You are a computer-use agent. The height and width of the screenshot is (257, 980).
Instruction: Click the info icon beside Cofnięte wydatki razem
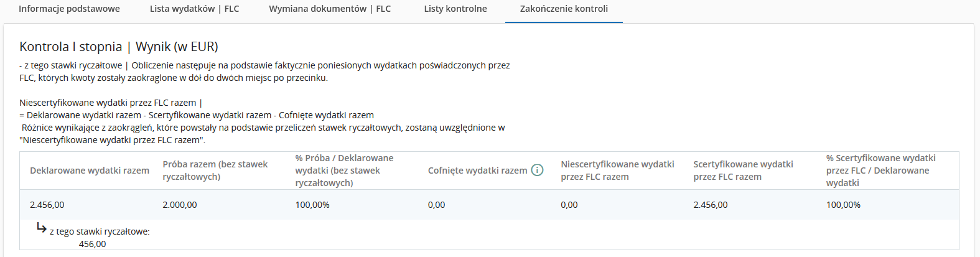[x=537, y=170]
